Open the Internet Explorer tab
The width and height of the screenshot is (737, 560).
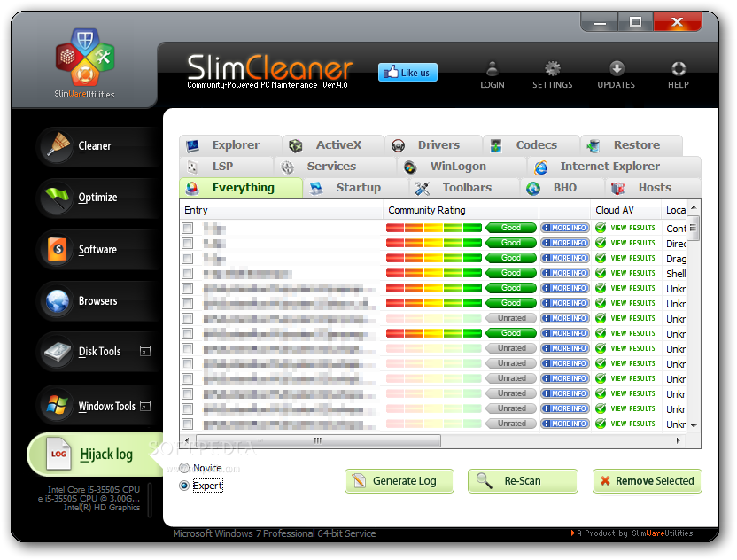613,167
